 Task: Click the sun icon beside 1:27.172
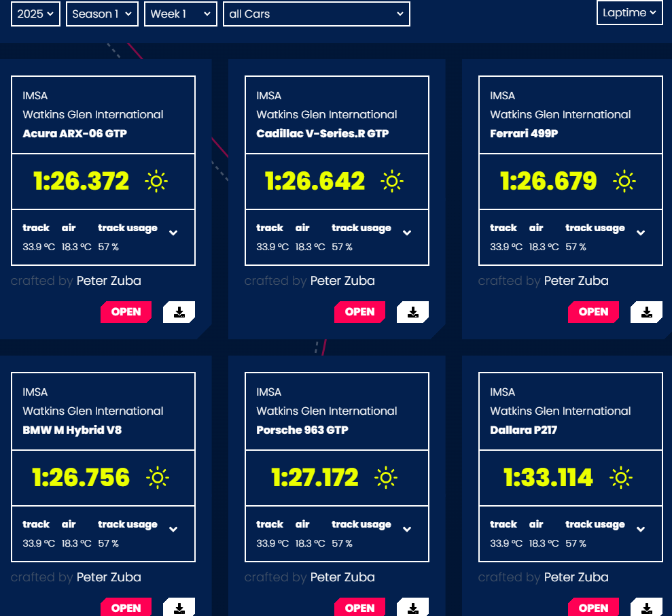[386, 478]
